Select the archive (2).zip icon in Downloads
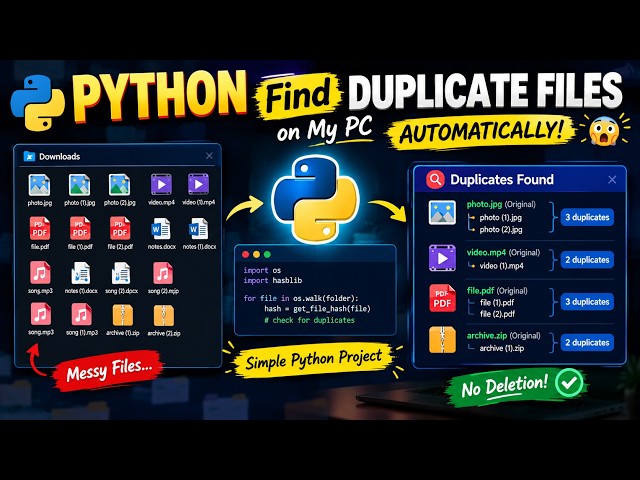640x480 pixels. (x=164, y=316)
